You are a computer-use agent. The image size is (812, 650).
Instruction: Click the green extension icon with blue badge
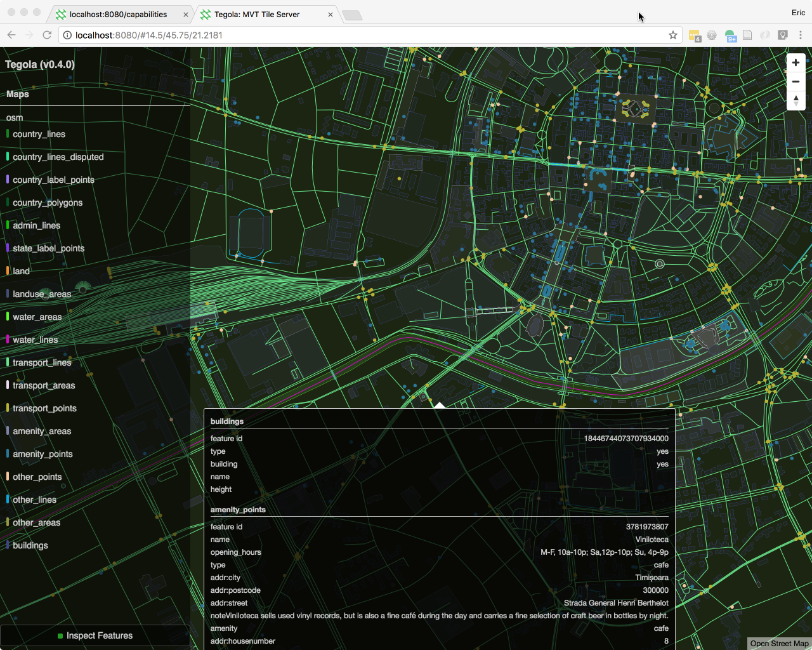pos(730,36)
